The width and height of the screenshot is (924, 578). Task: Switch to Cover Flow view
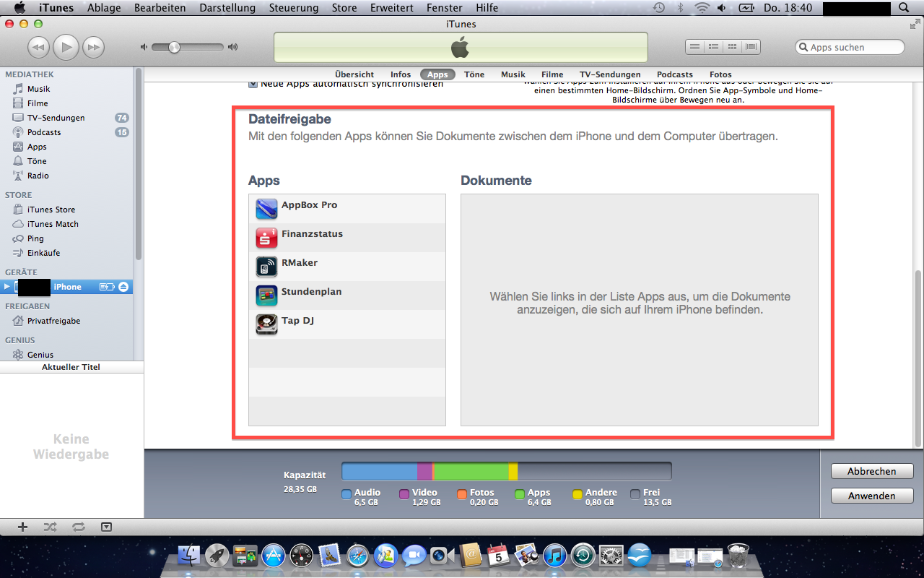[x=751, y=47]
